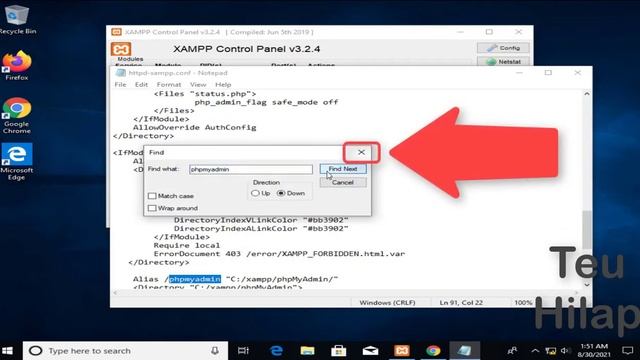Click the XAMPP logo in Control Panel
The height and width of the screenshot is (360, 640).
pyautogui.click(x=121, y=49)
